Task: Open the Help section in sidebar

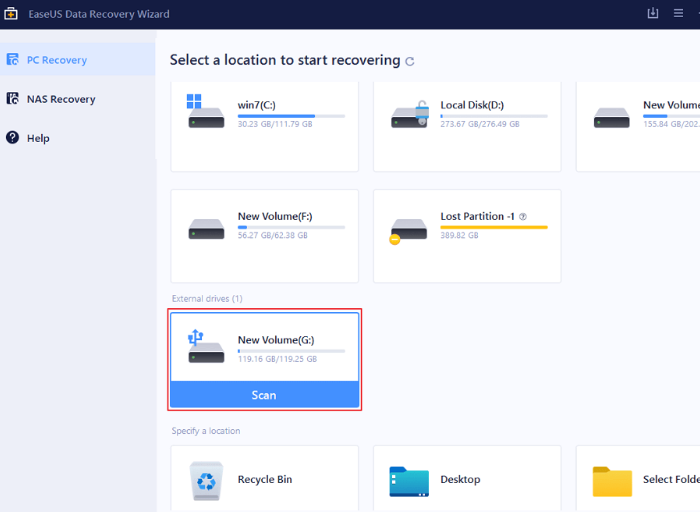Action: pos(38,138)
